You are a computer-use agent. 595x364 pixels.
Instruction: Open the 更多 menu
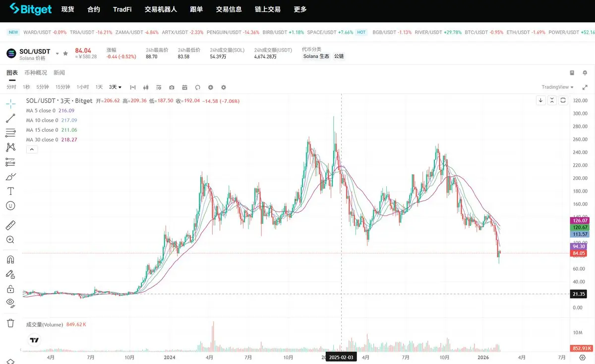[300, 9]
